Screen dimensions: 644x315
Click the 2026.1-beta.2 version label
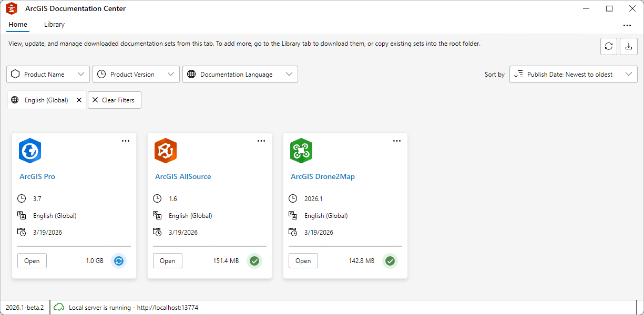pyautogui.click(x=25, y=308)
